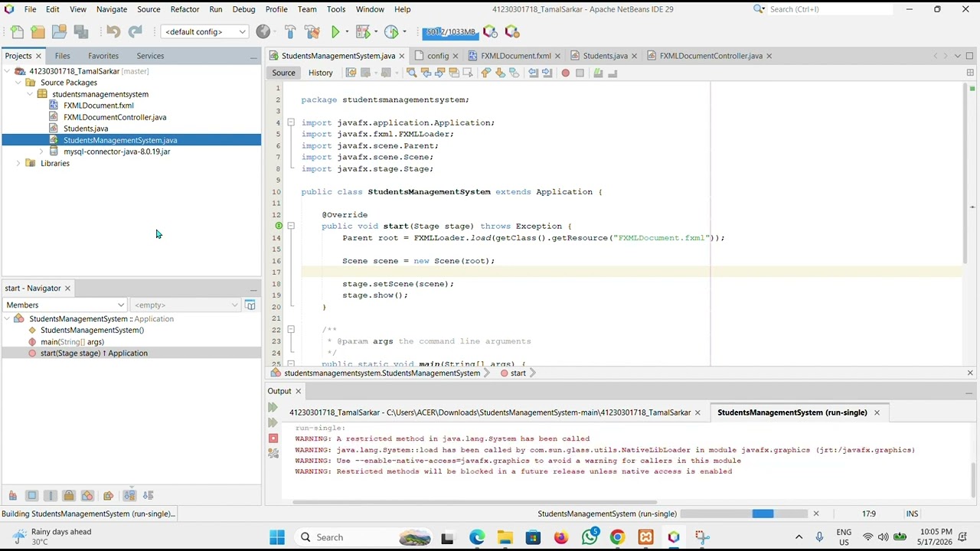
Task: Open the Run Project dropdown arrow
Action: (345, 32)
